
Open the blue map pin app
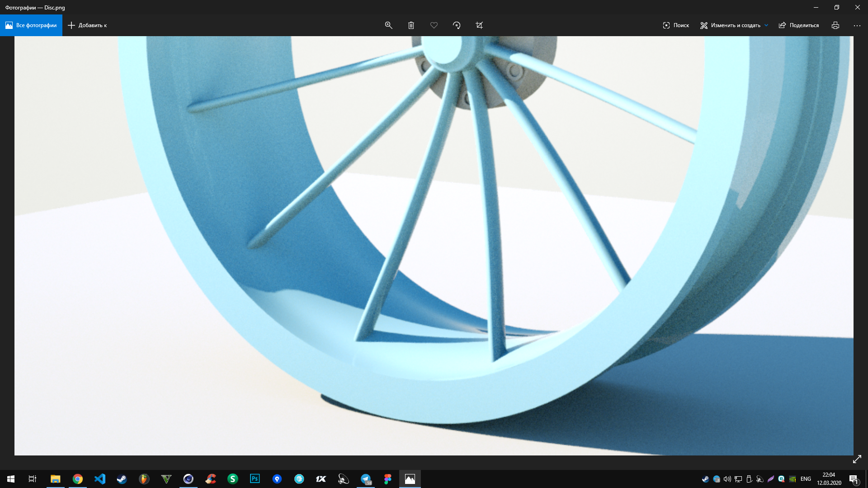[x=277, y=479]
